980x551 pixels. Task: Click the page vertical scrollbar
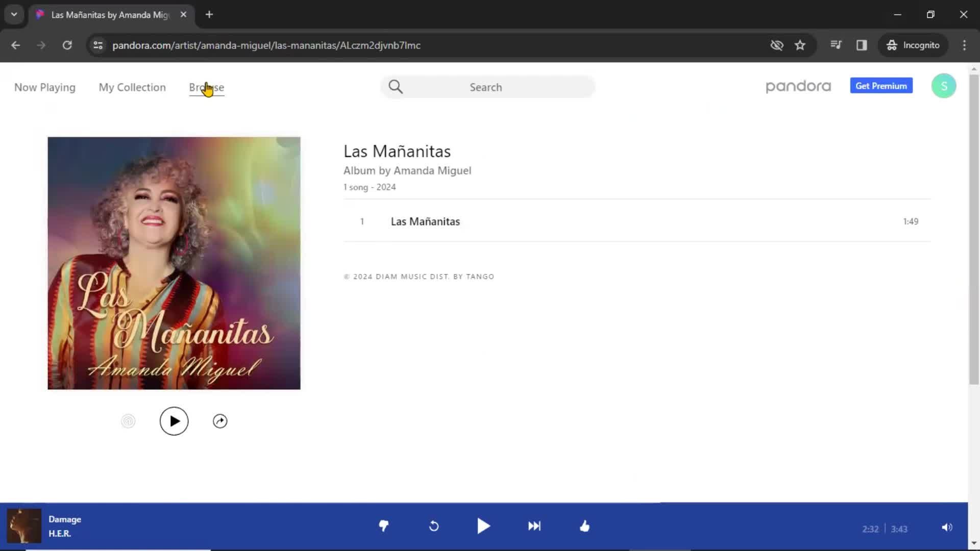click(x=974, y=230)
